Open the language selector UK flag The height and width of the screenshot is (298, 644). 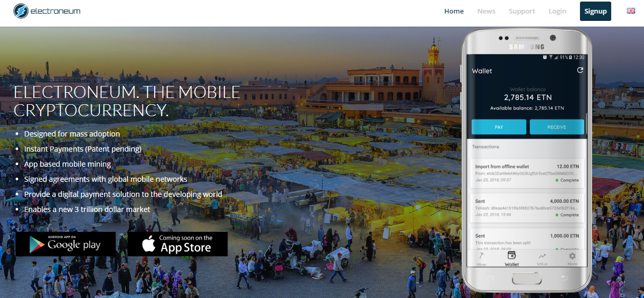(631, 11)
